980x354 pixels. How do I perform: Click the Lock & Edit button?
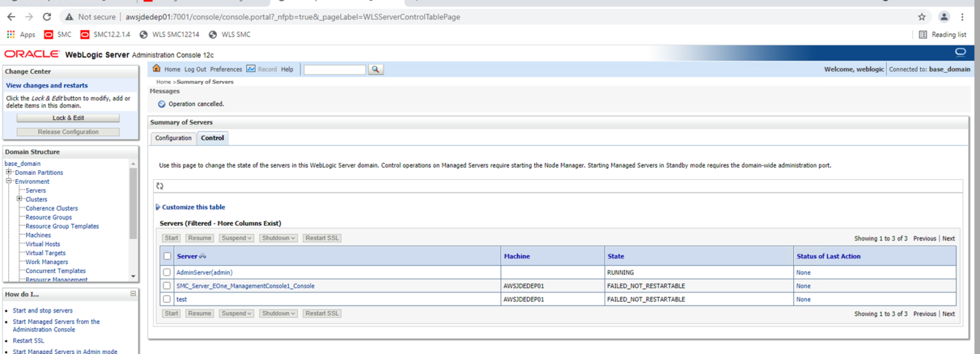tap(68, 118)
